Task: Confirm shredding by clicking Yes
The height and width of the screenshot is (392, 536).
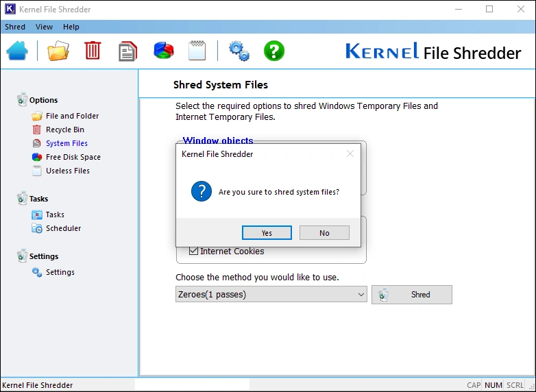Action: pos(267,233)
